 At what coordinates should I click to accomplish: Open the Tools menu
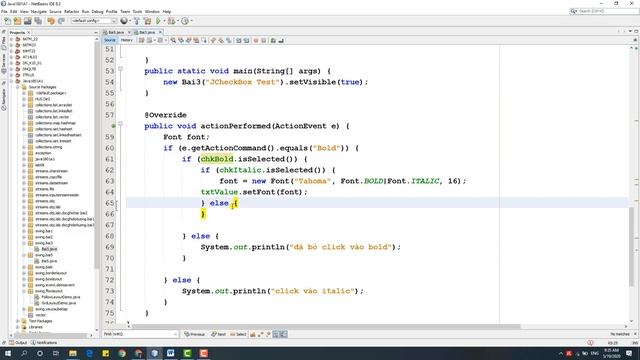pos(137,11)
